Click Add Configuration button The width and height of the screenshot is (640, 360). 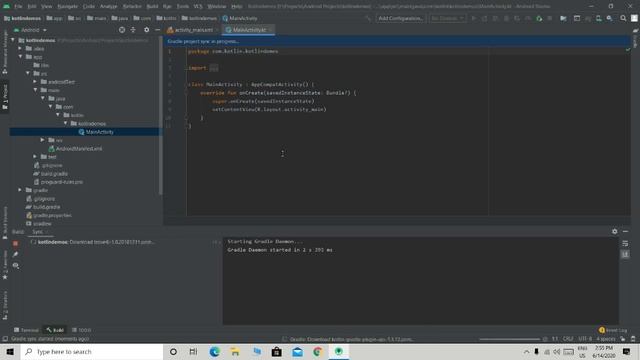click(x=400, y=18)
